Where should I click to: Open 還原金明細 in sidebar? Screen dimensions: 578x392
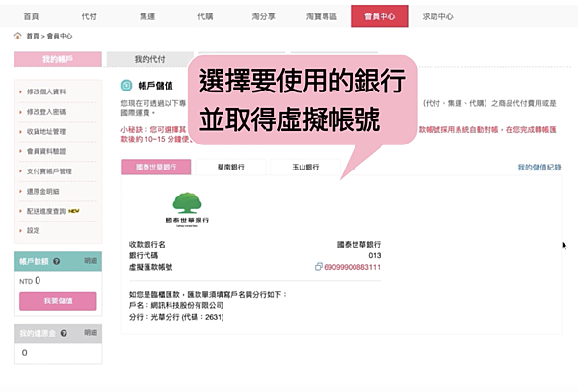point(42,192)
